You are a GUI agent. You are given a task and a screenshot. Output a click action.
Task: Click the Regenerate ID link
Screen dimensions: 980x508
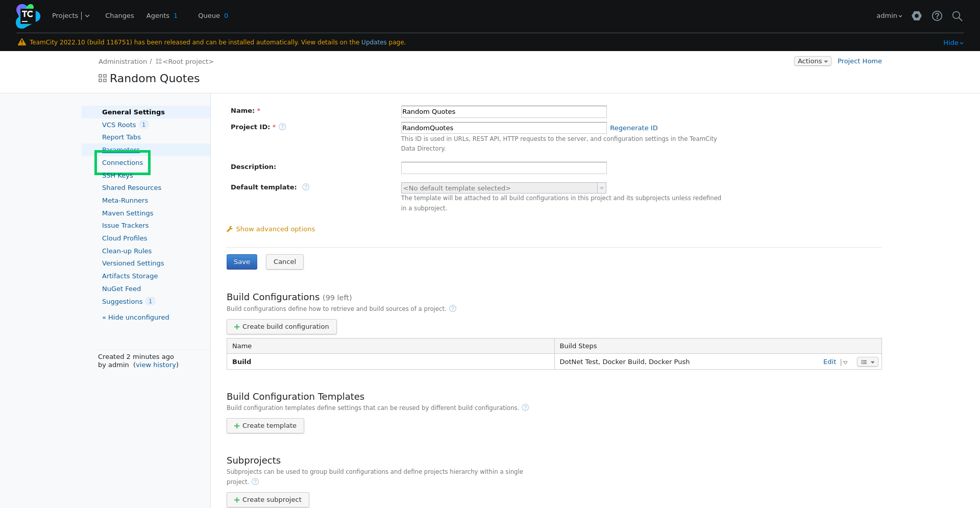[634, 128]
